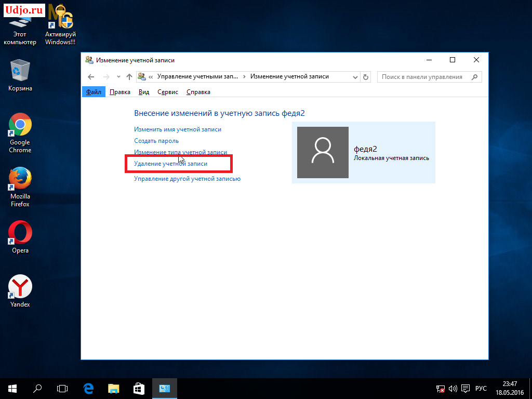
Task: Refresh the control panel page
Action: pos(365,77)
